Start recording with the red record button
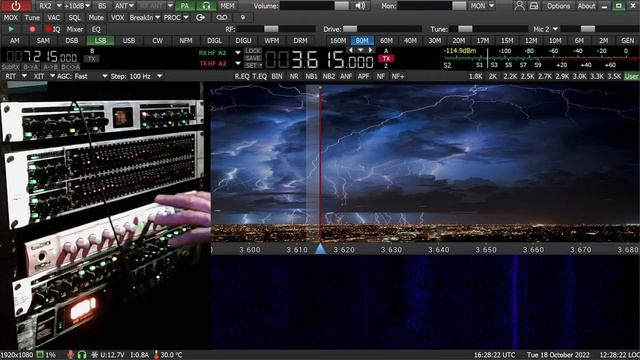 click(32, 29)
